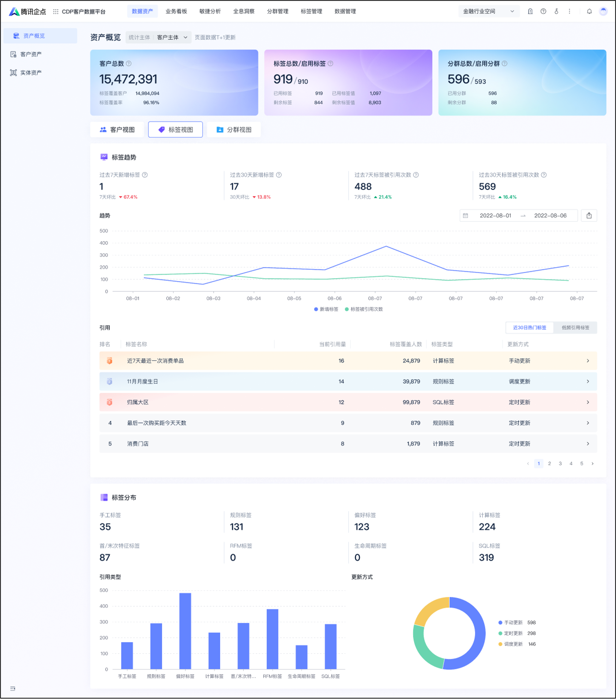
Task: Show help tooltip for 客户总数
Action: point(129,63)
